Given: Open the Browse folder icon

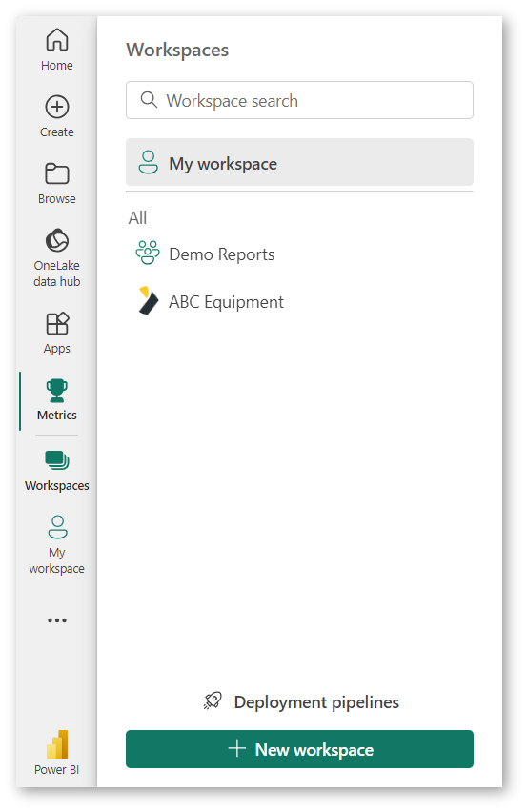Looking at the screenshot, I should [57, 173].
